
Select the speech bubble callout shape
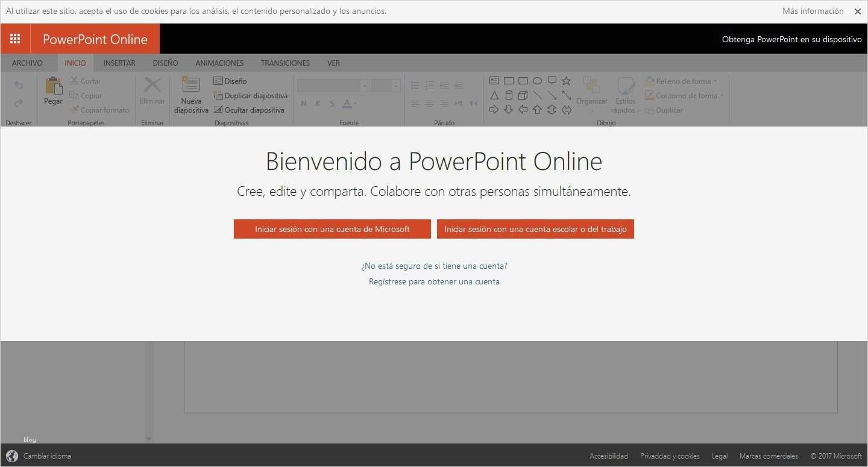point(552,80)
